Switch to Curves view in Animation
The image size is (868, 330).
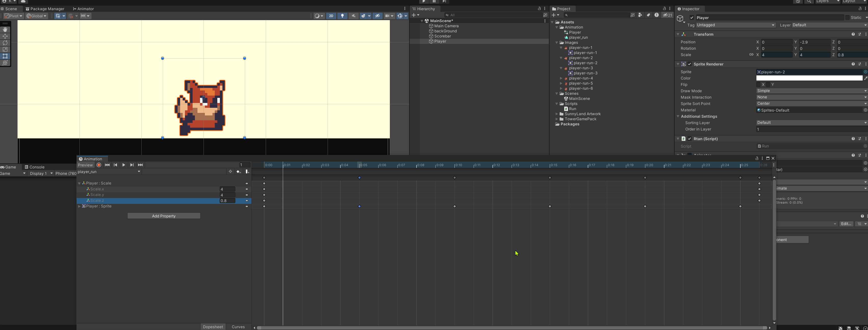(x=238, y=327)
